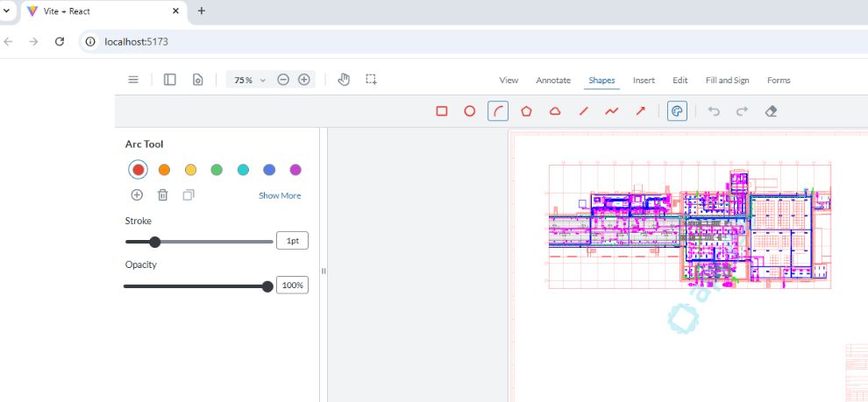Select the Arrow shape tool
Screen dimensions: 868x402
pyautogui.click(x=641, y=111)
